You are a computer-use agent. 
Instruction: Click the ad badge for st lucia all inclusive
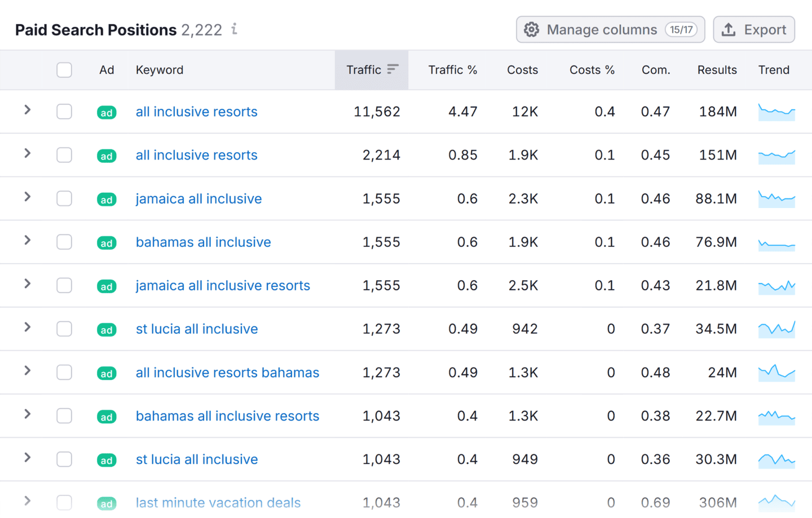[107, 329]
